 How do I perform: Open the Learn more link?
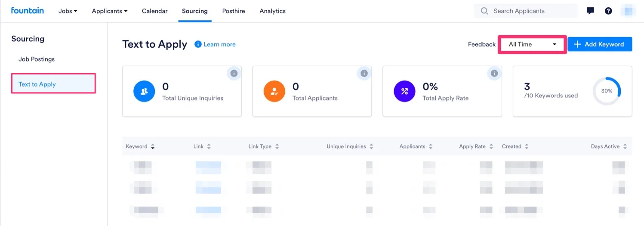tap(219, 44)
